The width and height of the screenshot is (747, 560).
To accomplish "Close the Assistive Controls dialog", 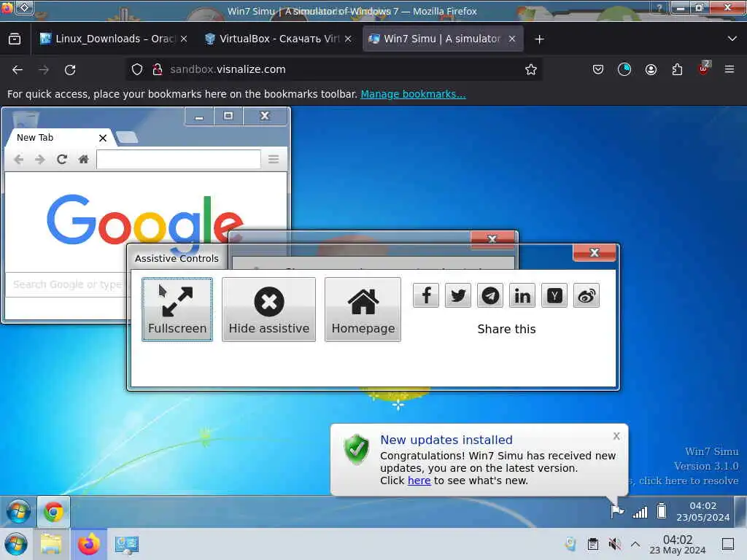I will pyautogui.click(x=594, y=253).
